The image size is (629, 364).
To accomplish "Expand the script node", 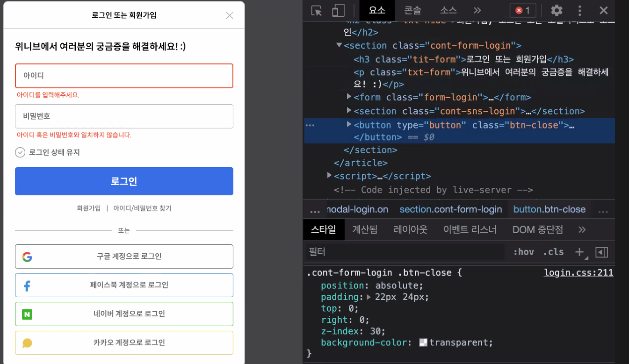I will (329, 175).
